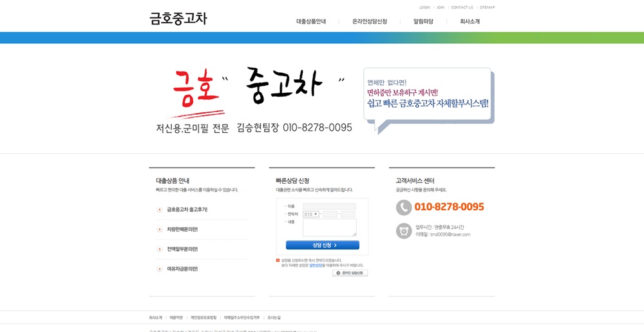Click the arrow icon beside 전액할부문의란
The image size is (644, 332).
click(159, 249)
